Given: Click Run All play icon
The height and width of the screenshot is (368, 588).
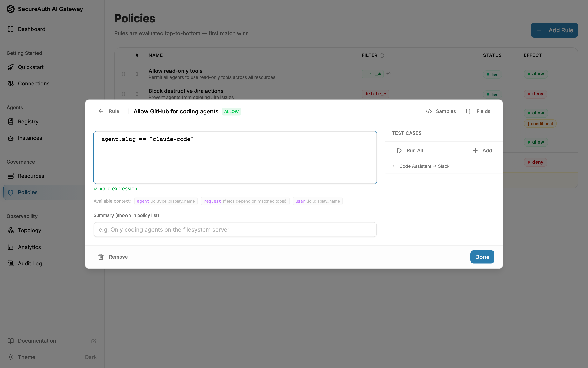Looking at the screenshot, I should (399, 151).
